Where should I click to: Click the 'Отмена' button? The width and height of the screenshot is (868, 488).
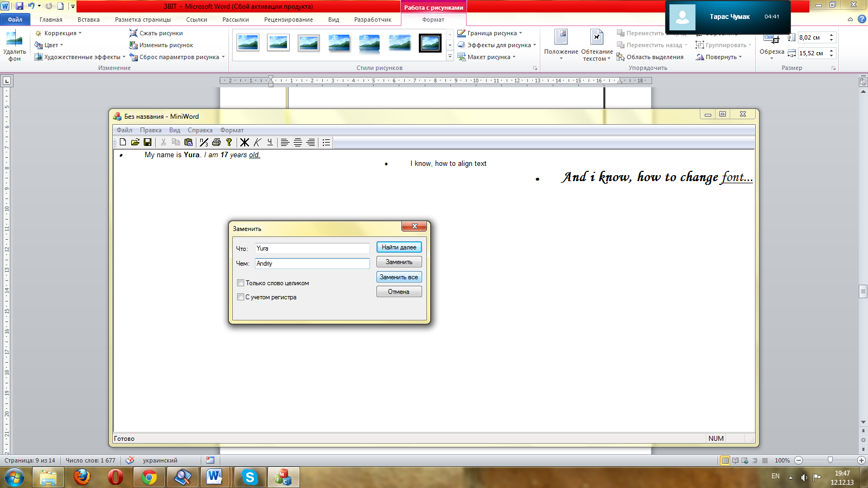point(399,292)
